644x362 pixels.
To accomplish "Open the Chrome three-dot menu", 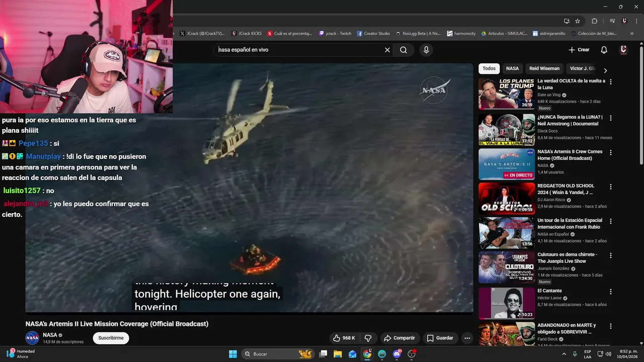I will coord(636,21).
